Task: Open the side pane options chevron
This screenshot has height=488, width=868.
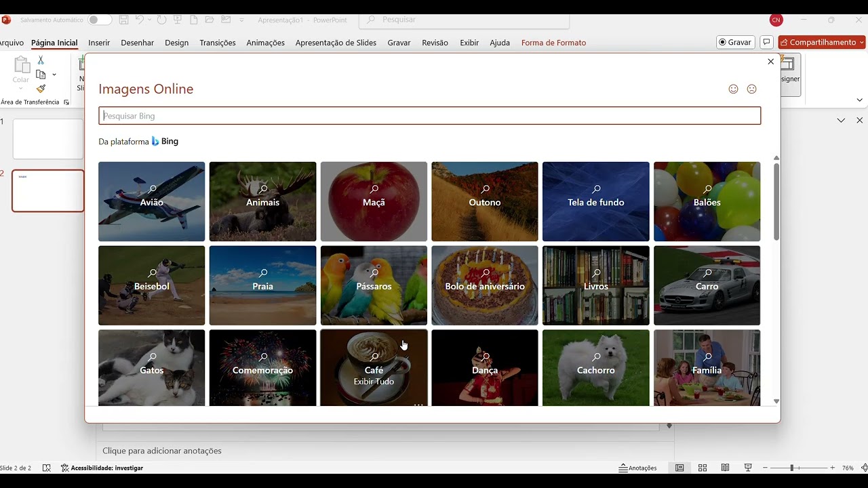Action: tap(841, 120)
